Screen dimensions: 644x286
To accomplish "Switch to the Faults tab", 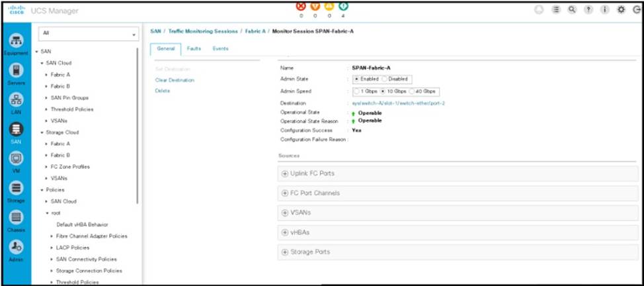I will [x=194, y=49].
